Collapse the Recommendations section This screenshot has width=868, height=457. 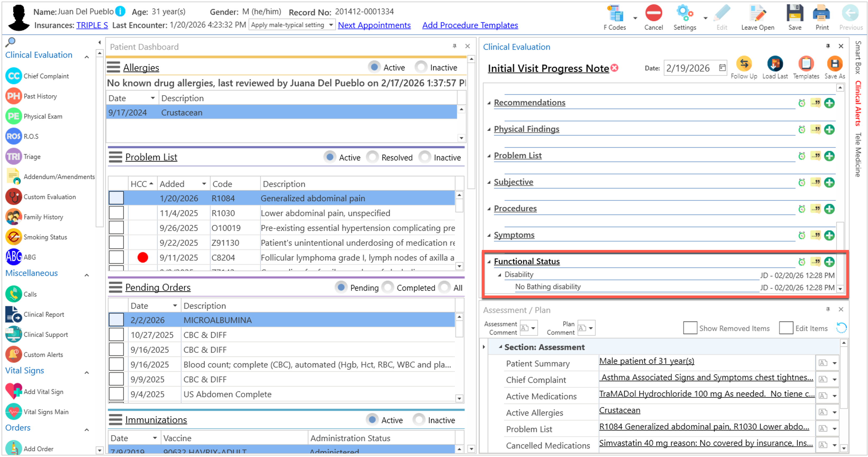(x=489, y=103)
